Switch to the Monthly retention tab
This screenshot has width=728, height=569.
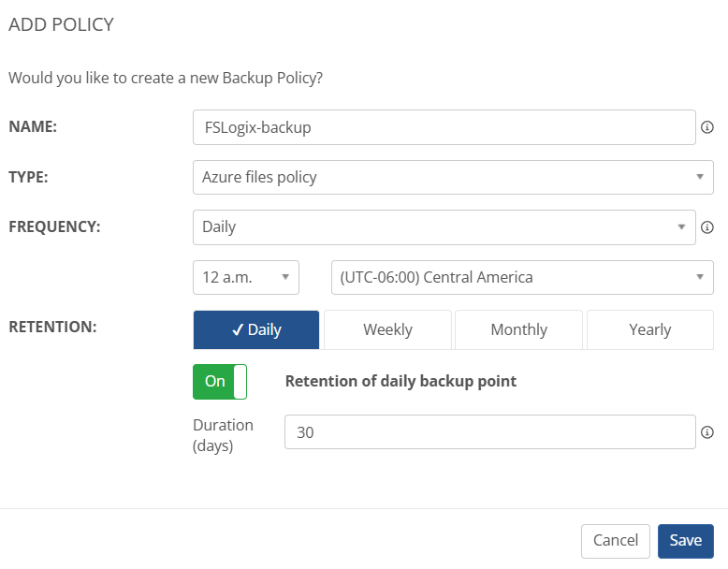point(518,329)
